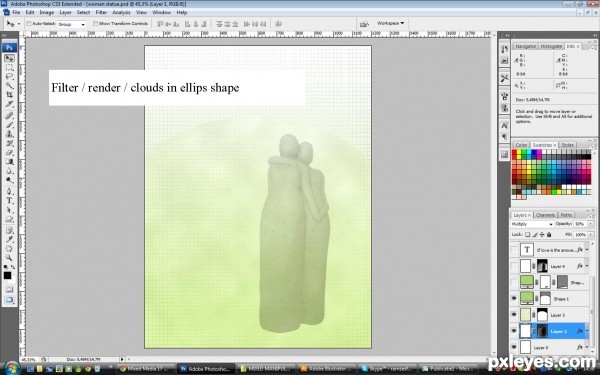
Task: Select the Notes tool
Action: pyautogui.click(x=10, y=230)
